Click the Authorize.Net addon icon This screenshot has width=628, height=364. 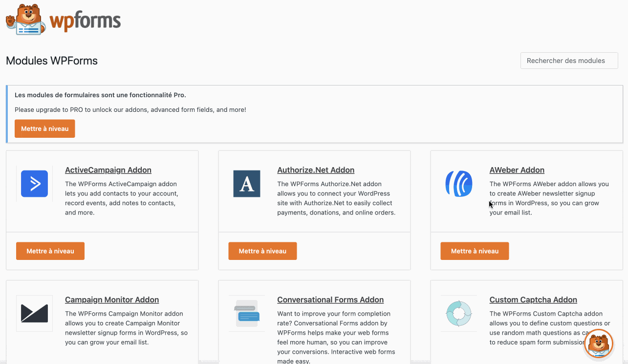tap(247, 184)
